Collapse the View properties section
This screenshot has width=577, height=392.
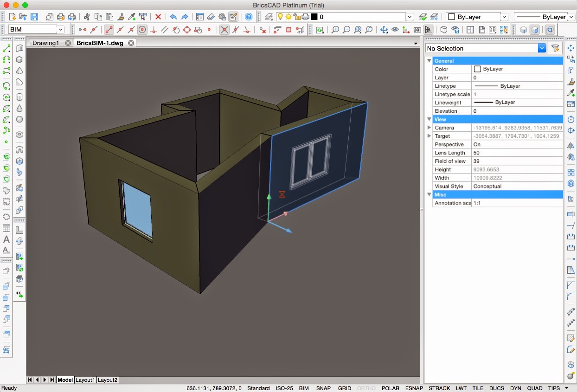(x=429, y=119)
